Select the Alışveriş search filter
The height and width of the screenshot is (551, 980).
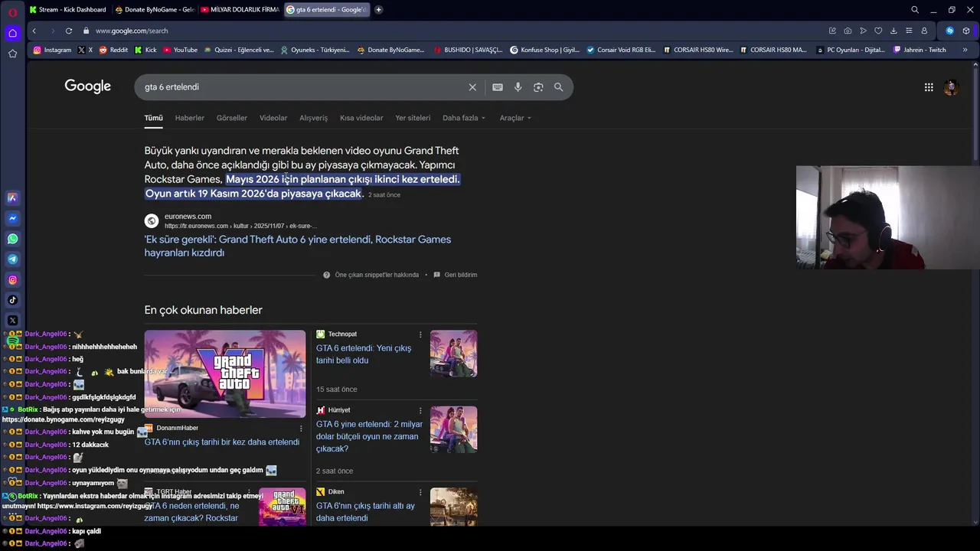[313, 118]
